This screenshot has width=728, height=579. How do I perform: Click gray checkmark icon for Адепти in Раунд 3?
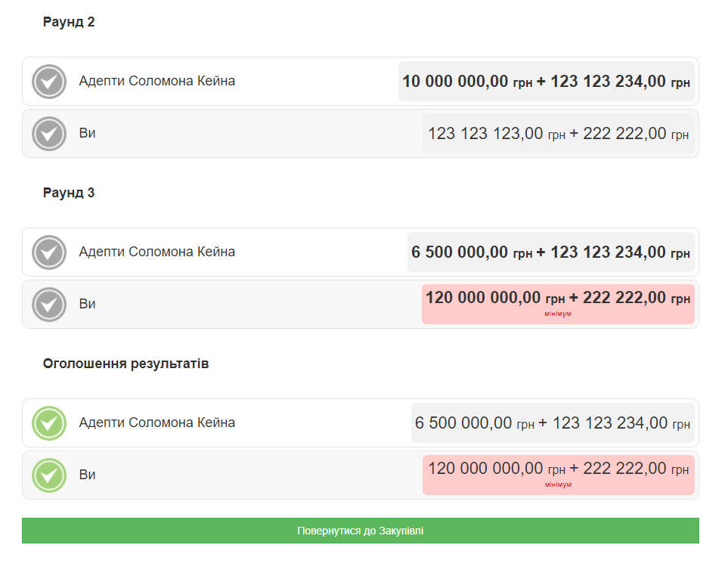(x=49, y=252)
